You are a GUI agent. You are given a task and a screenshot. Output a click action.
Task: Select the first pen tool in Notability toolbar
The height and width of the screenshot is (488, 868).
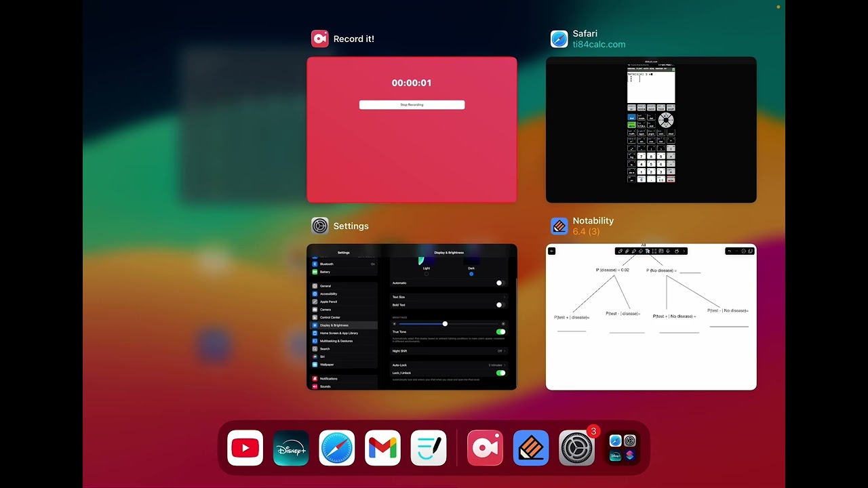pyautogui.click(x=620, y=251)
